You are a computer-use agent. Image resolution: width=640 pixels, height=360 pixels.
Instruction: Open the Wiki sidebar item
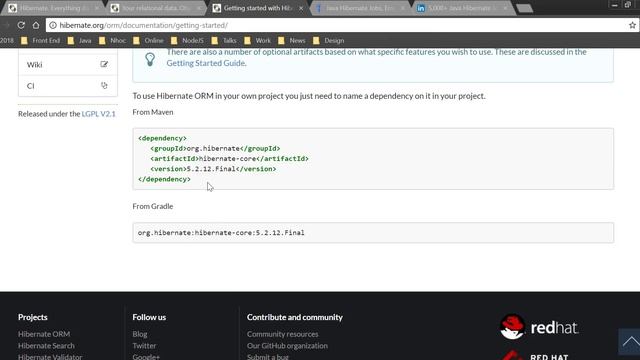point(68,64)
